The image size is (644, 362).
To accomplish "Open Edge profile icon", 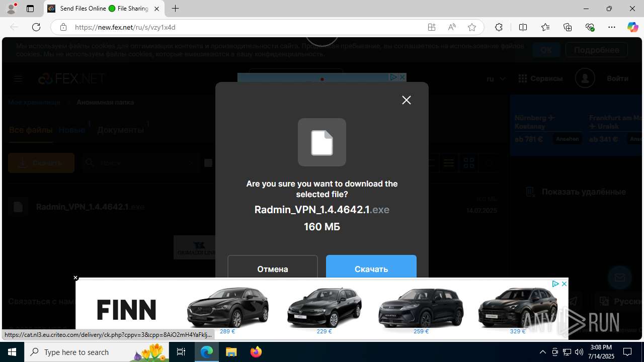I will [11, 9].
